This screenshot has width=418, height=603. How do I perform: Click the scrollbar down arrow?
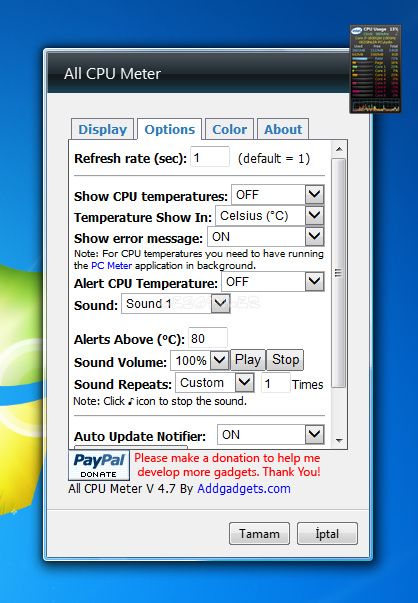[339, 440]
